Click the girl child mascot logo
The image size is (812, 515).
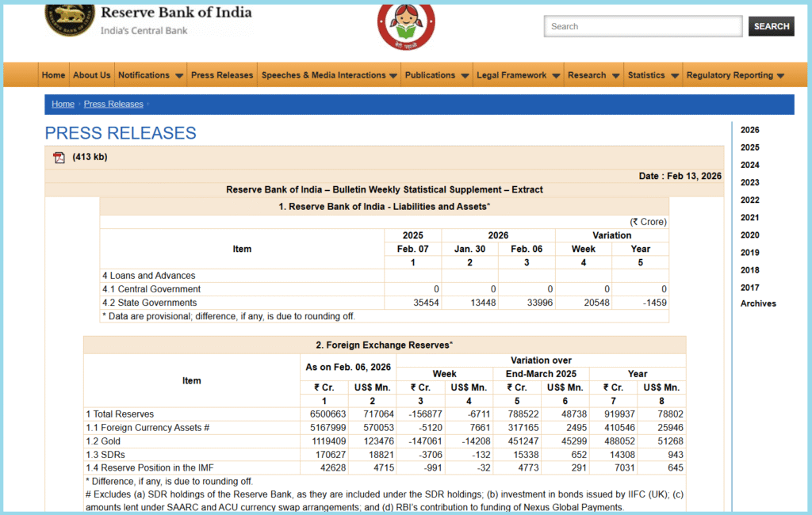click(405, 27)
